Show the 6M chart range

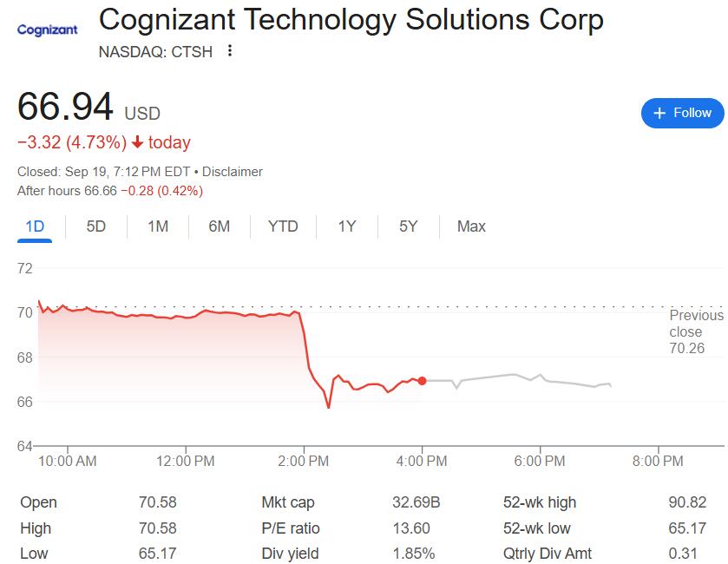220,226
